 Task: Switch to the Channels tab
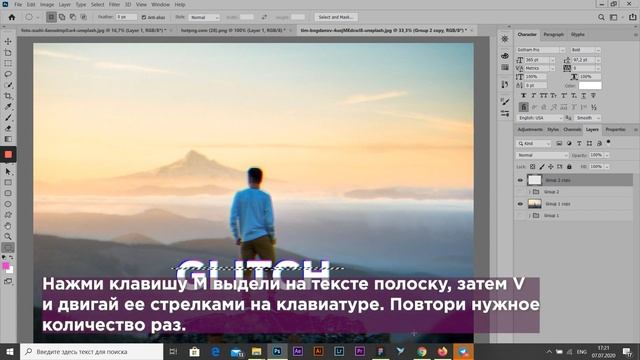click(x=572, y=129)
